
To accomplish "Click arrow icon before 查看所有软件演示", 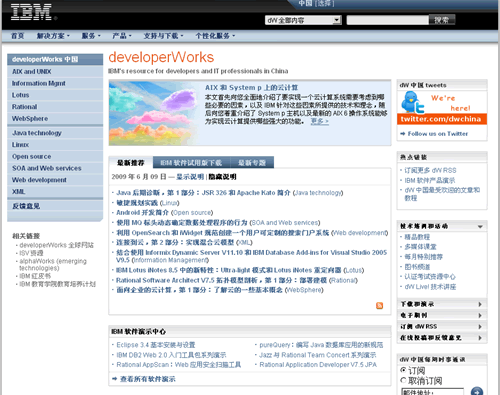I will 115,379.
